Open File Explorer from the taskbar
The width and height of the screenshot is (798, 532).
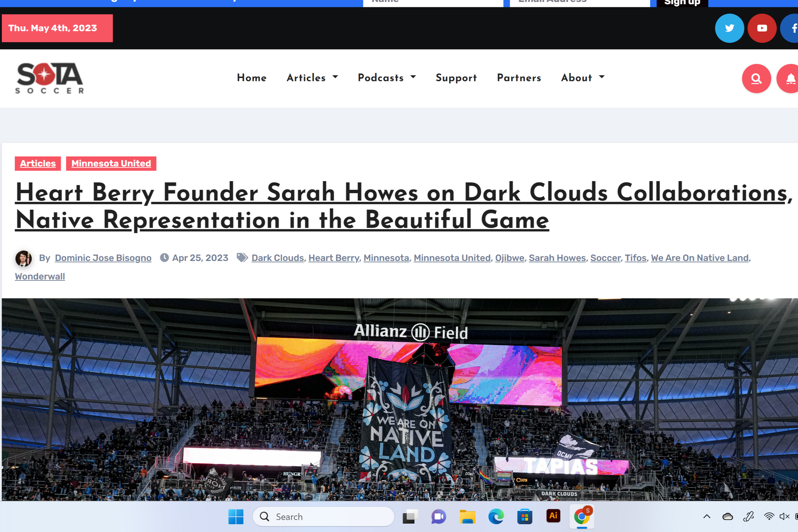tap(467, 517)
